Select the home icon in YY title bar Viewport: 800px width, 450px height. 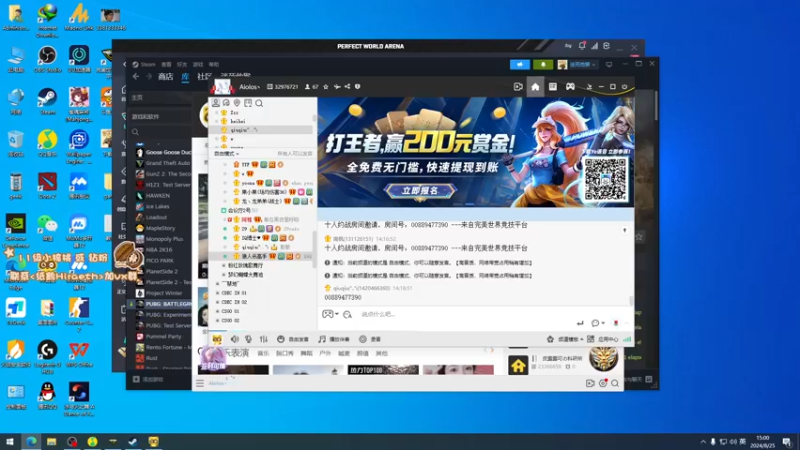click(535, 87)
